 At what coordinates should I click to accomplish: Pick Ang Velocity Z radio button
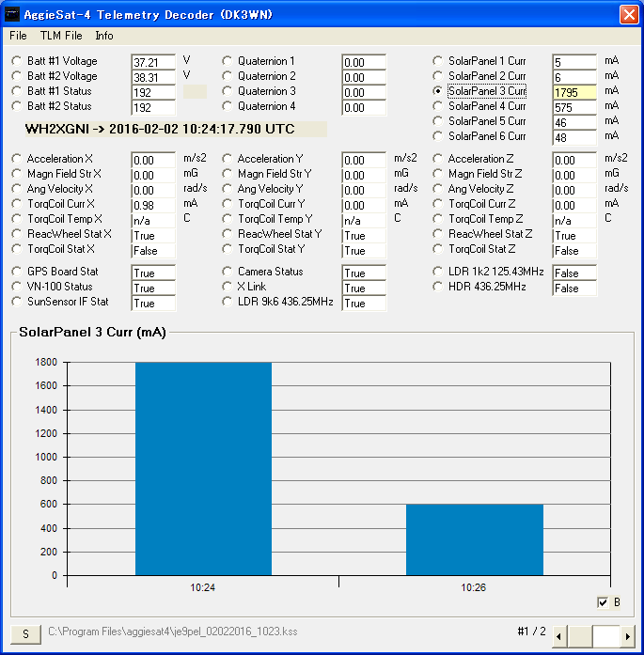click(438, 189)
